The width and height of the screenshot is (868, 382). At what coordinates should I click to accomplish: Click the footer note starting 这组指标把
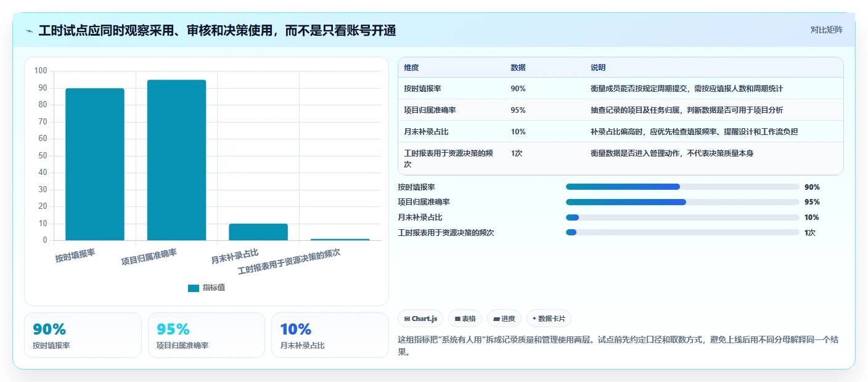[618, 346]
